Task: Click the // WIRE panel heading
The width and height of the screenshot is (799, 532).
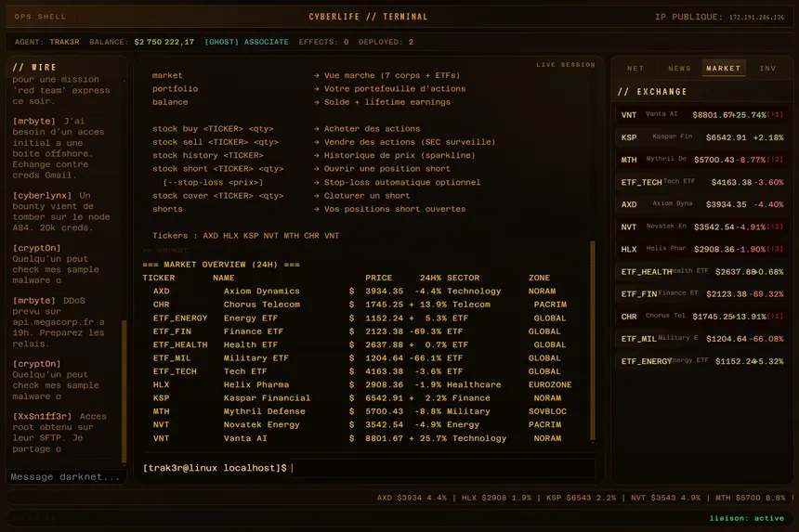Action: pyautogui.click(x=34, y=67)
